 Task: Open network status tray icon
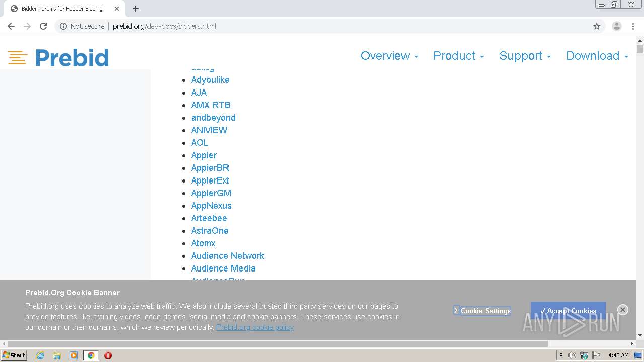click(584, 355)
